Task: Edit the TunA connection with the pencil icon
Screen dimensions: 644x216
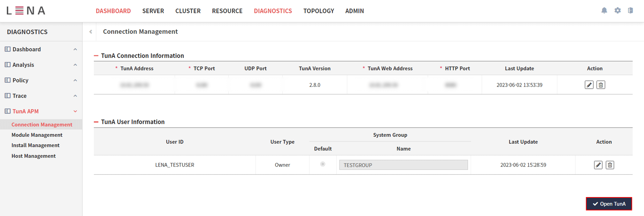Action: coord(589,85)
